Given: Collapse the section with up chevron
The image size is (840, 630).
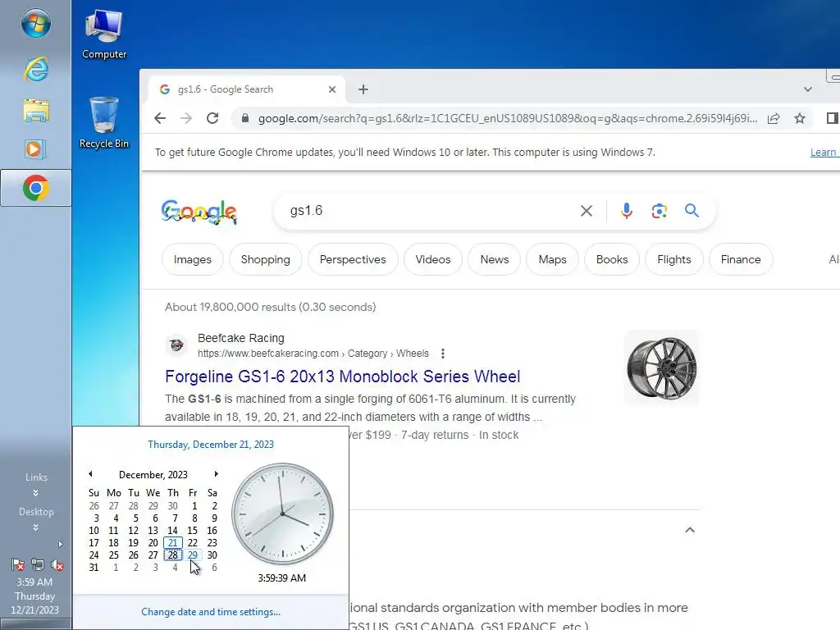Looking at the screenshot, I should (x=690, y=530).
